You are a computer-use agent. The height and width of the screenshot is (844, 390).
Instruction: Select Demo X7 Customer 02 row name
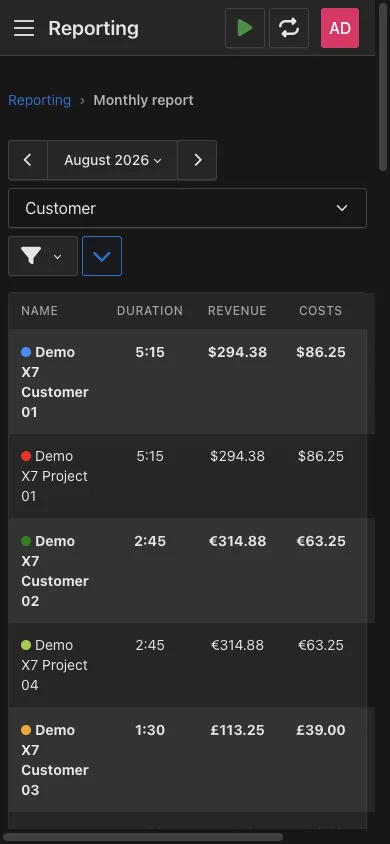[x=55, y=571]
